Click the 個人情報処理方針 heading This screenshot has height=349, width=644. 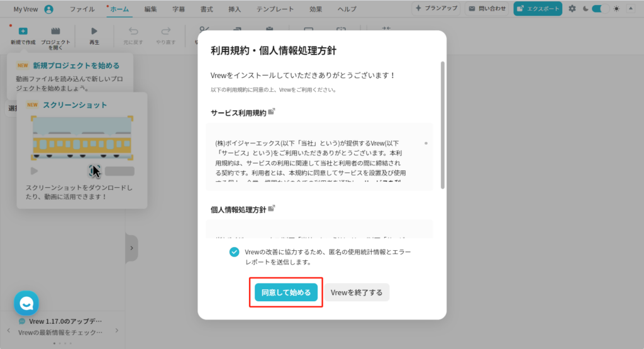click(x=238, y=210)
